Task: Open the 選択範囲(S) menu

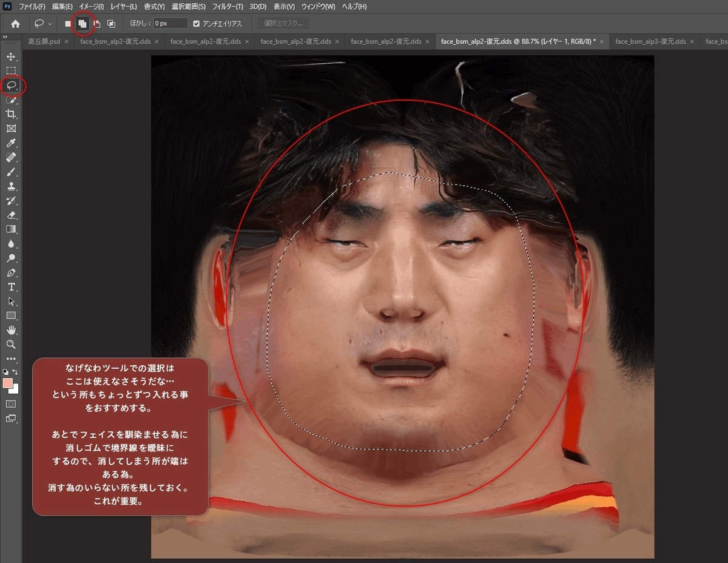Action: click(189, 7)
